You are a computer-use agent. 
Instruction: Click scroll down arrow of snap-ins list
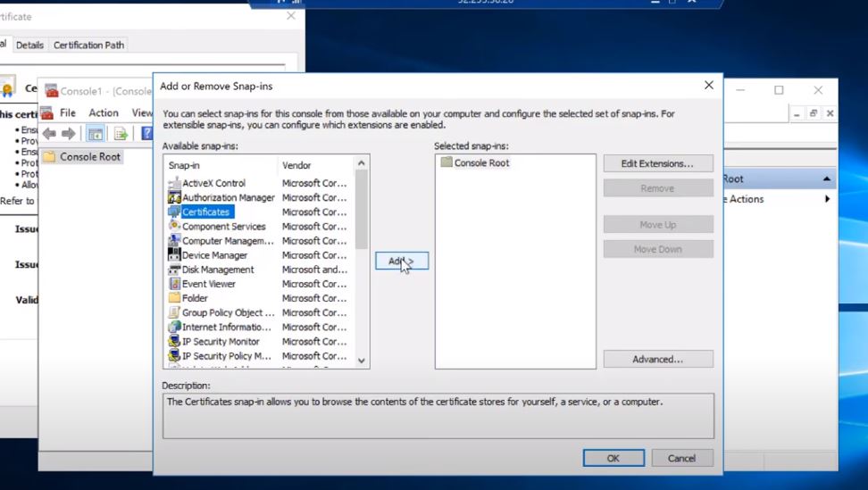pyautogui.click(x=362, y=361)
